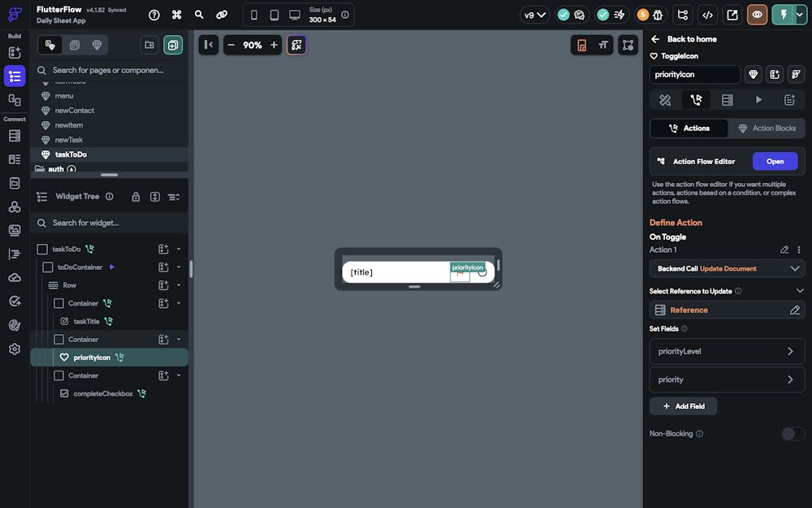Screen dimensions: 812x508
Task: Click the link chain icon in top bar
Action: (x=222, y=15)
